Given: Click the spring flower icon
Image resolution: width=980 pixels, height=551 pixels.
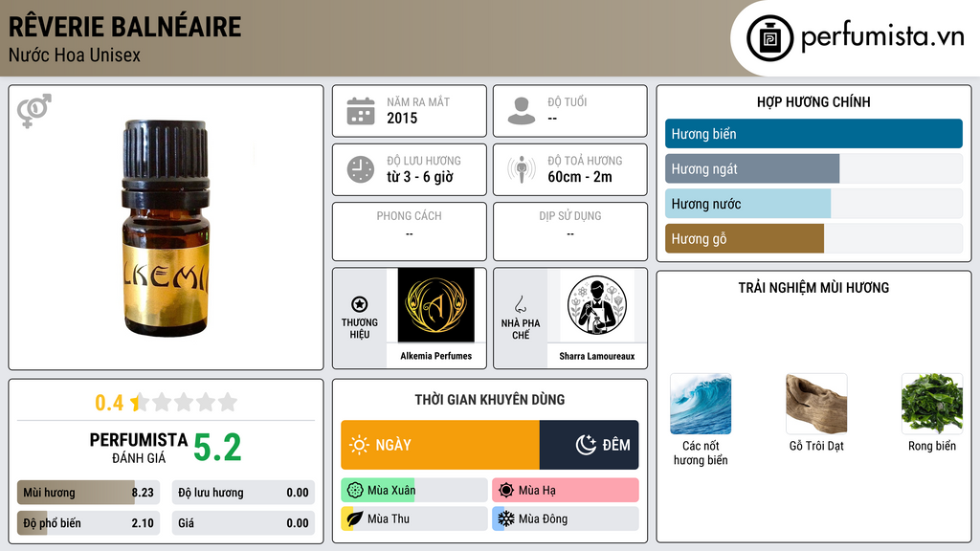Looking at the screenshot, I should 355,491.
